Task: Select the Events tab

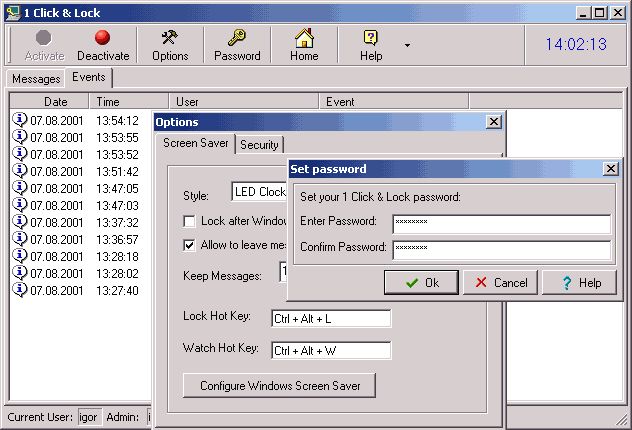Action: 89,77
